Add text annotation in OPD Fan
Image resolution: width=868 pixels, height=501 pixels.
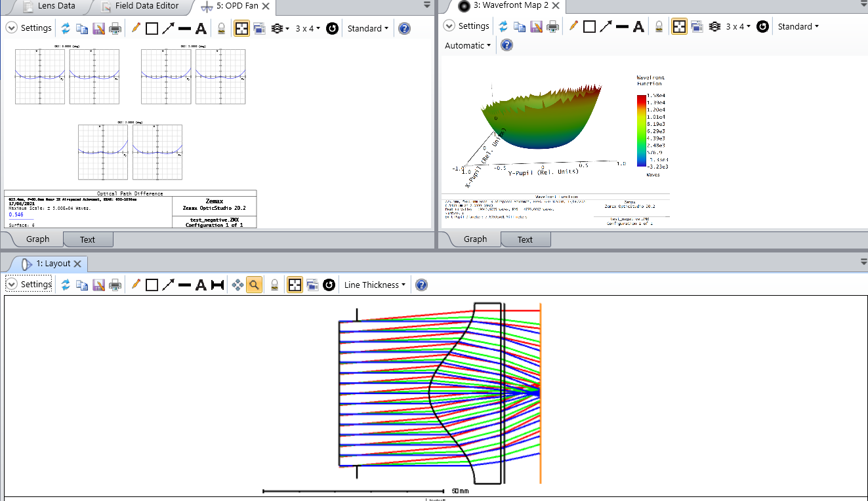coord(201,28)
